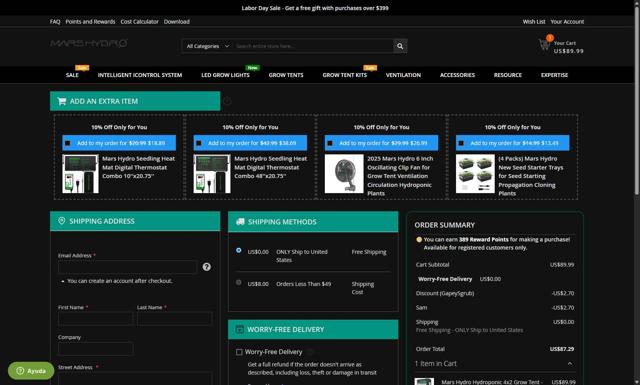Click the Oscillating Clip Fan thumbnail
The width and height of the screenshot is (640, 385).
344,174
